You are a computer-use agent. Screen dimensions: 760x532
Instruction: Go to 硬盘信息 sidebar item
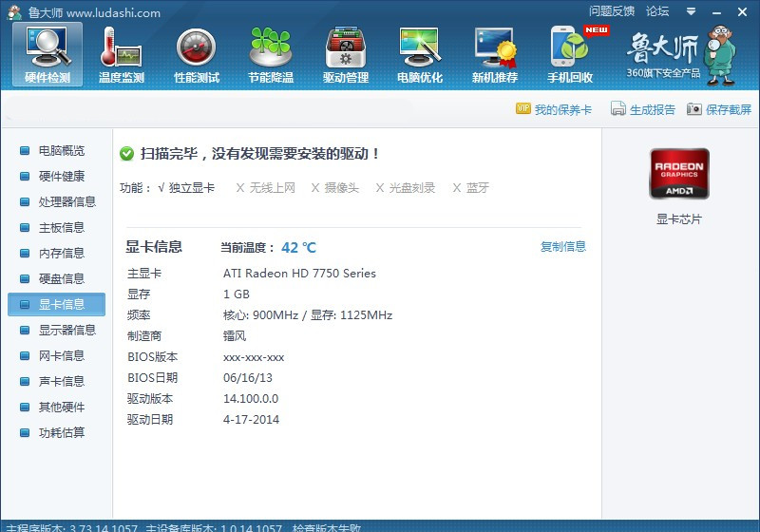tap(61, 279)
